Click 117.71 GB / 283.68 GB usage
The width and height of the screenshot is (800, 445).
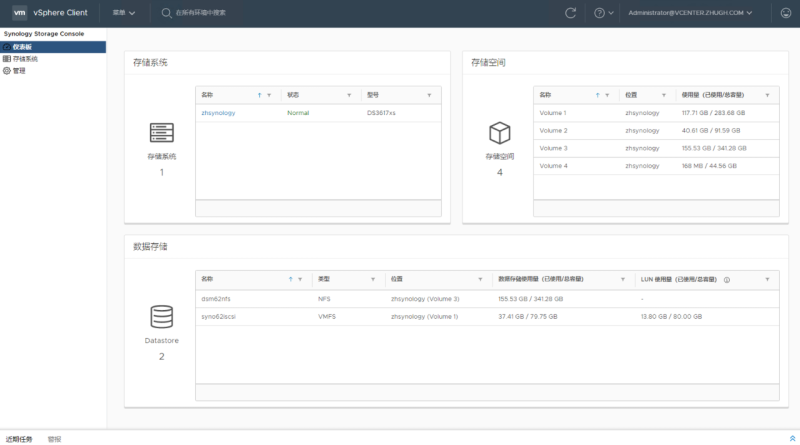tap(713, 113)
